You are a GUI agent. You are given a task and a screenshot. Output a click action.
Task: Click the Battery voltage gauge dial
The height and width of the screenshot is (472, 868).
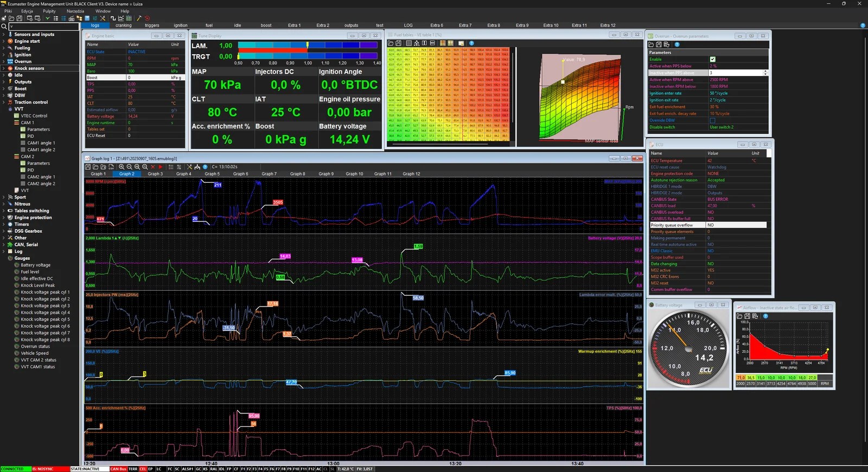coord(689,349)
